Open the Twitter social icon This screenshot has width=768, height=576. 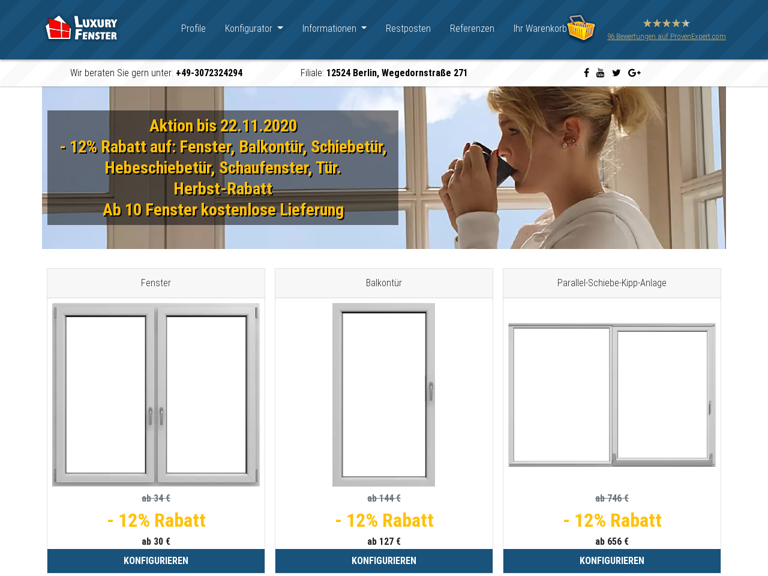(616, 73)
